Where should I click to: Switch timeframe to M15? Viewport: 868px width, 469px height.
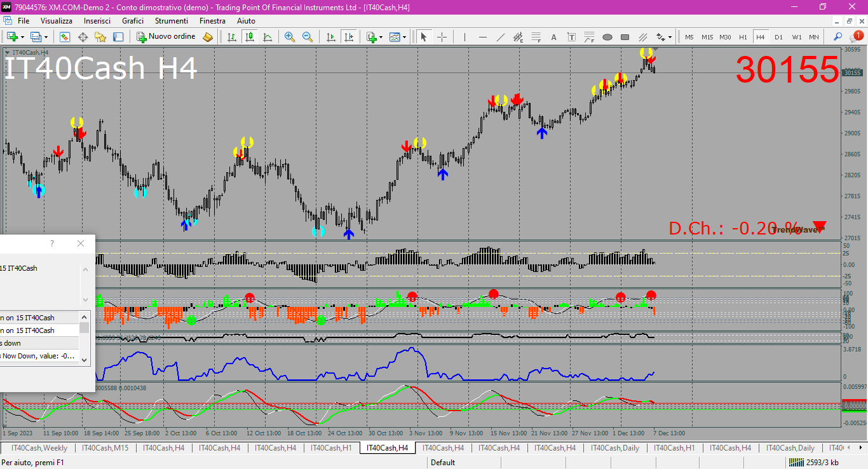coord(707,37)
